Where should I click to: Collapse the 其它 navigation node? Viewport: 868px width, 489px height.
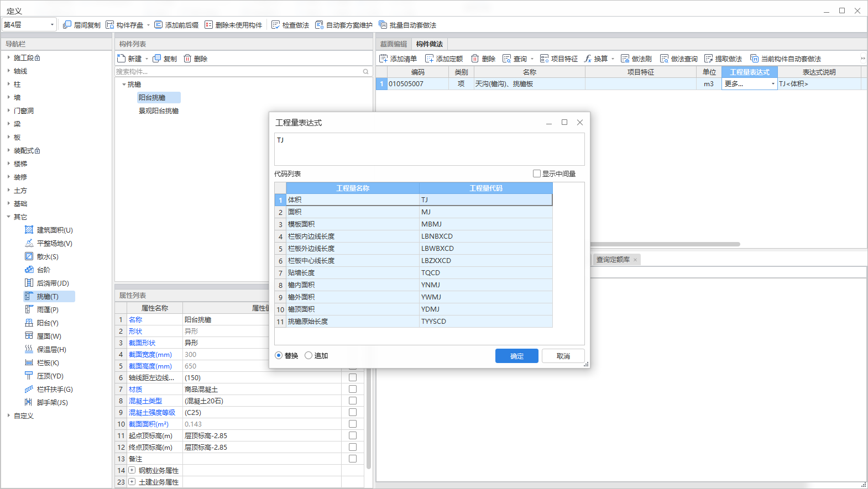point(8,217)
